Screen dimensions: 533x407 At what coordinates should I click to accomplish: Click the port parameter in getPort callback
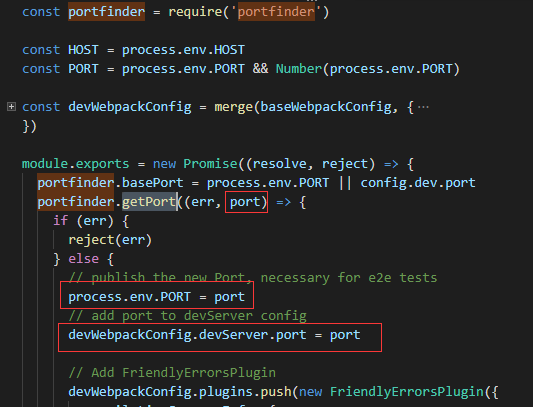point(245,202)
